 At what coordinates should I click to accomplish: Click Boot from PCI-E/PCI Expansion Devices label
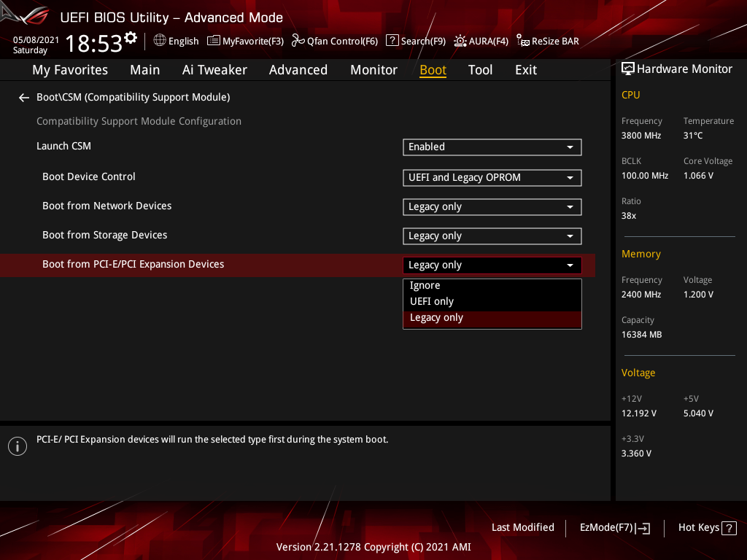click(x=133, y=264)
